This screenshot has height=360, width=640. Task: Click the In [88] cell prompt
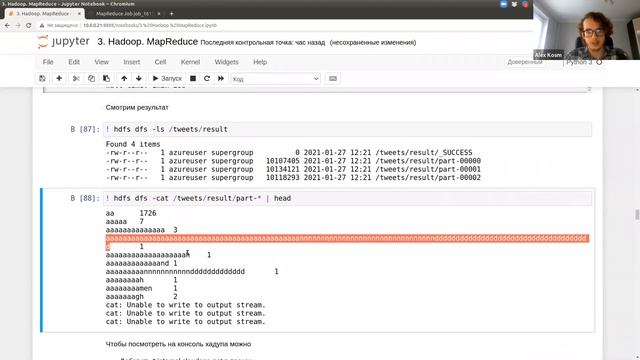85,198
